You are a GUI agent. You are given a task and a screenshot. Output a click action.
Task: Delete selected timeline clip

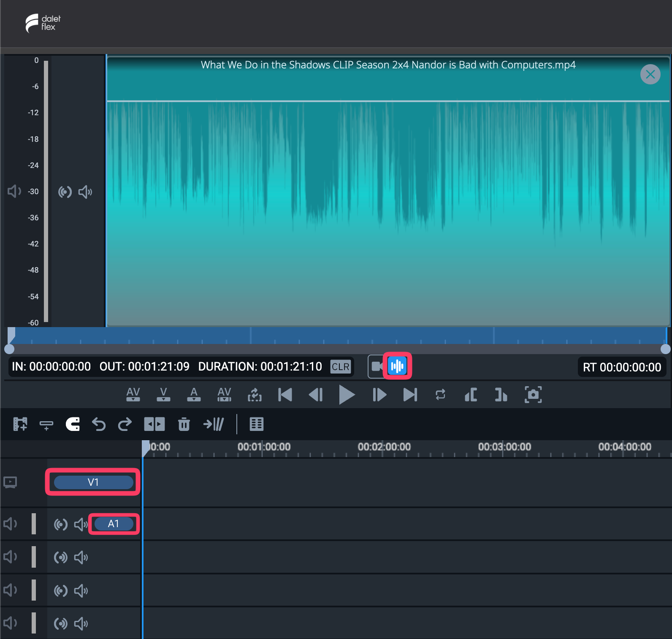pyautogui.click(x=184, y=424)
